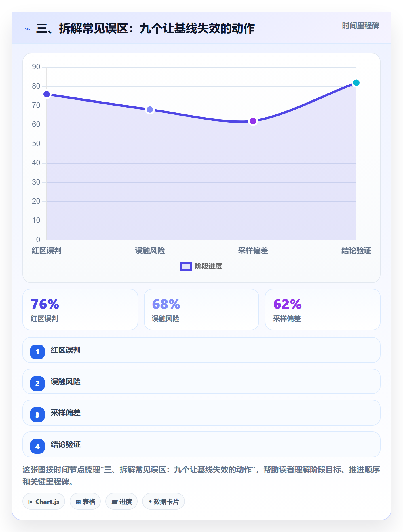
Task: Select the 68% 误触风险 data card
Action: tap(201, 309)
